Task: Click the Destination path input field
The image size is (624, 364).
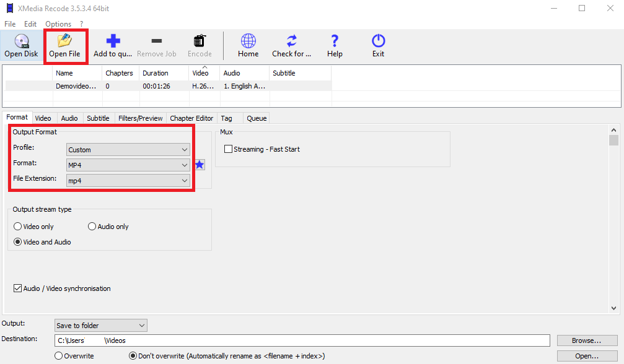Action: coord(302,340)
